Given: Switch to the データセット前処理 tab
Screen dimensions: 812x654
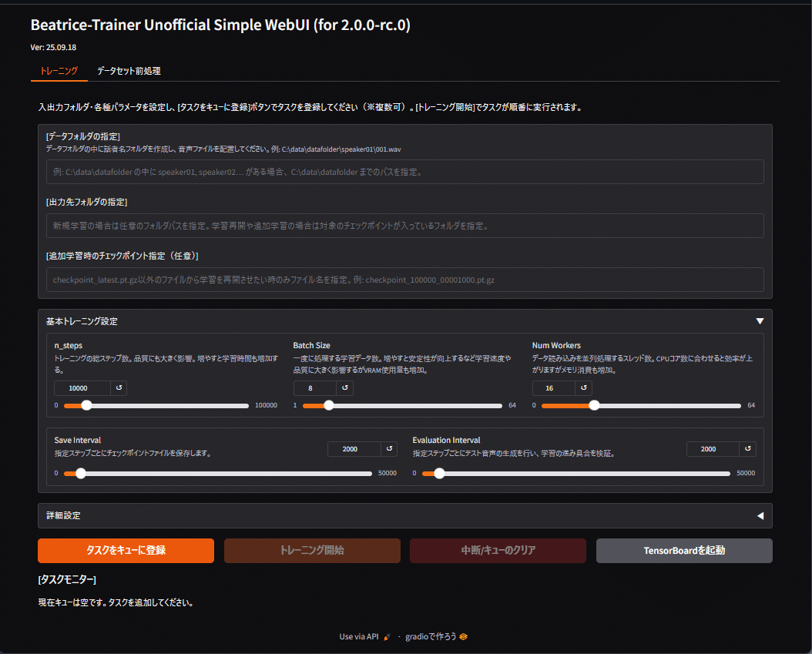Looking at the screenshot, I should point(129,71).
